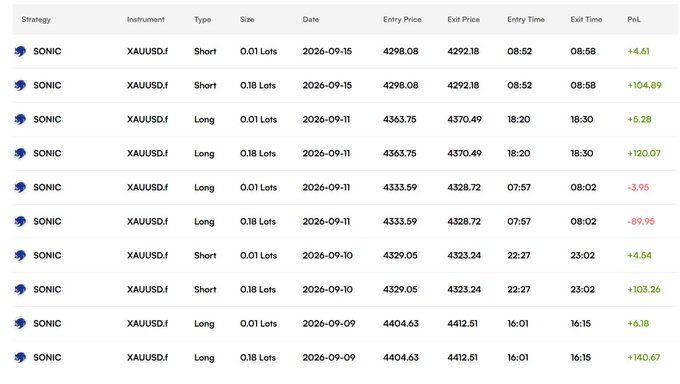Click exit price 4323.24 in the +4.54 row
The image size is (680, 384).
(x=464, y=256)
